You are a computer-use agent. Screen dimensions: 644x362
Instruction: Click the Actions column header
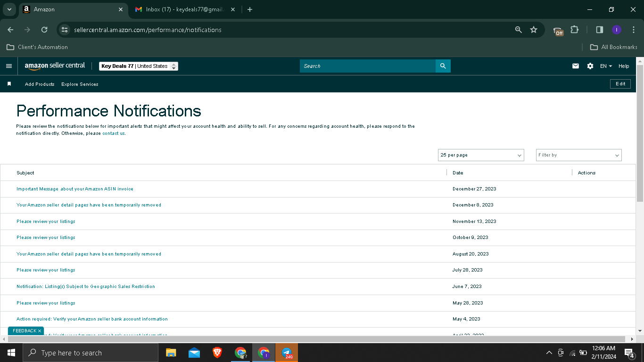587,173
